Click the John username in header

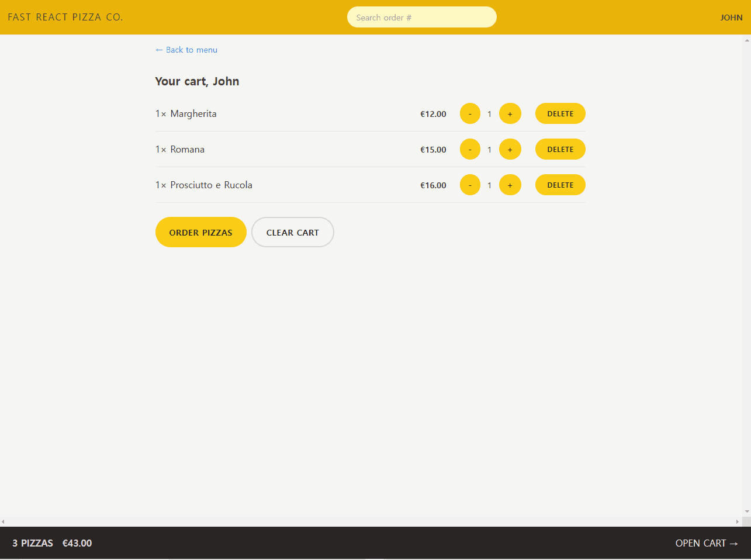731,18
